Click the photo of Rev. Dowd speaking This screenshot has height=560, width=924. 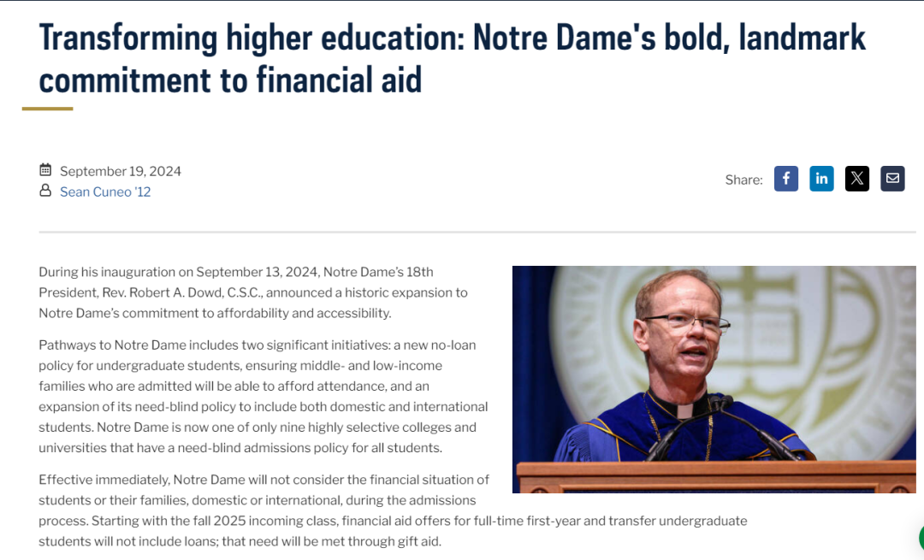[x=714, y=380]
